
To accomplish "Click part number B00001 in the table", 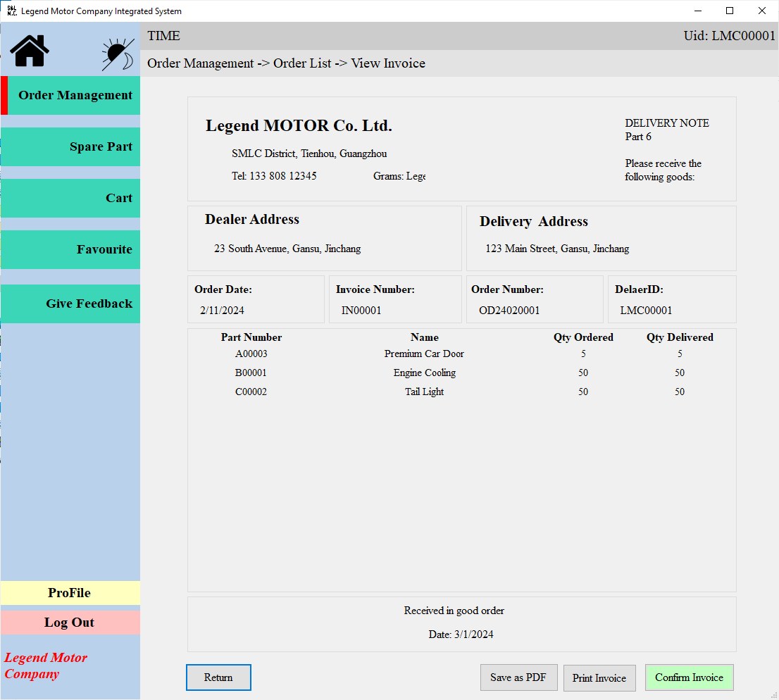I will (251, 373).
